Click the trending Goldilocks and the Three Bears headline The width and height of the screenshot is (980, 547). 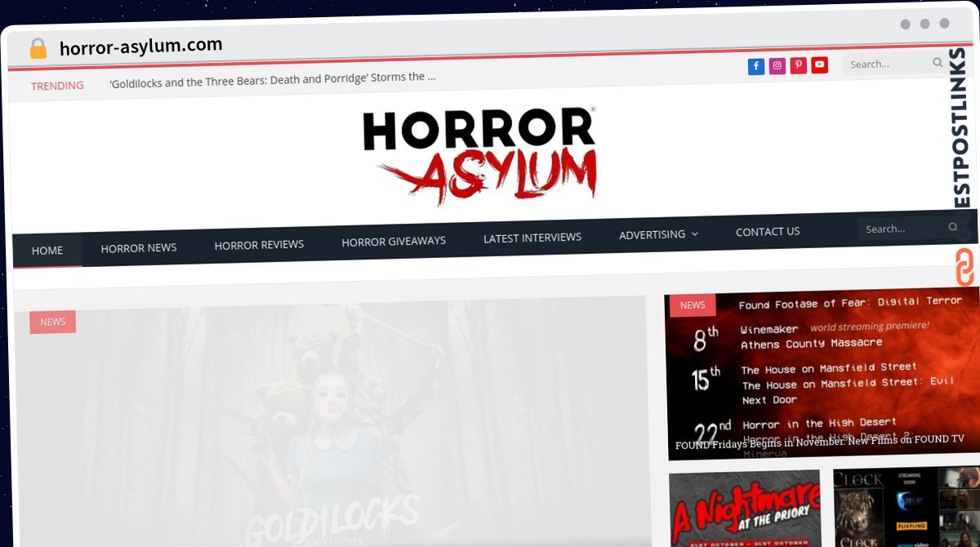click(273, 78)
